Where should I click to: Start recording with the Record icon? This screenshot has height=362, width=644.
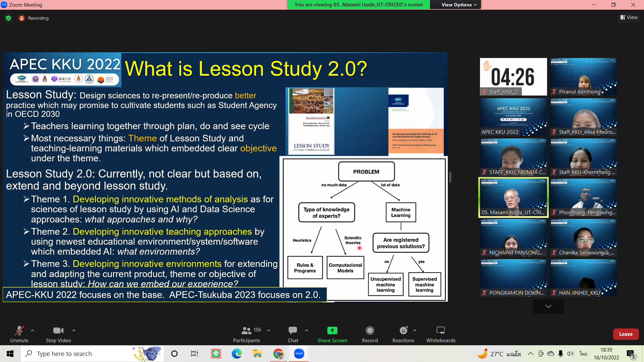coord(370,331)
